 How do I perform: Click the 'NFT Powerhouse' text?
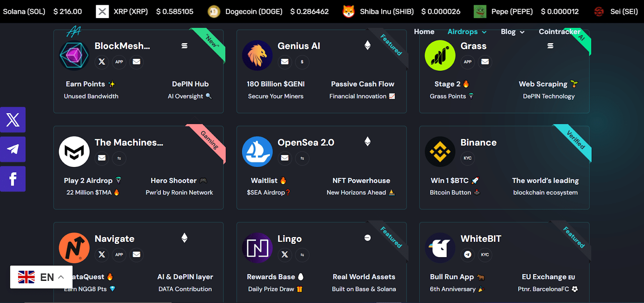point(361,181)
